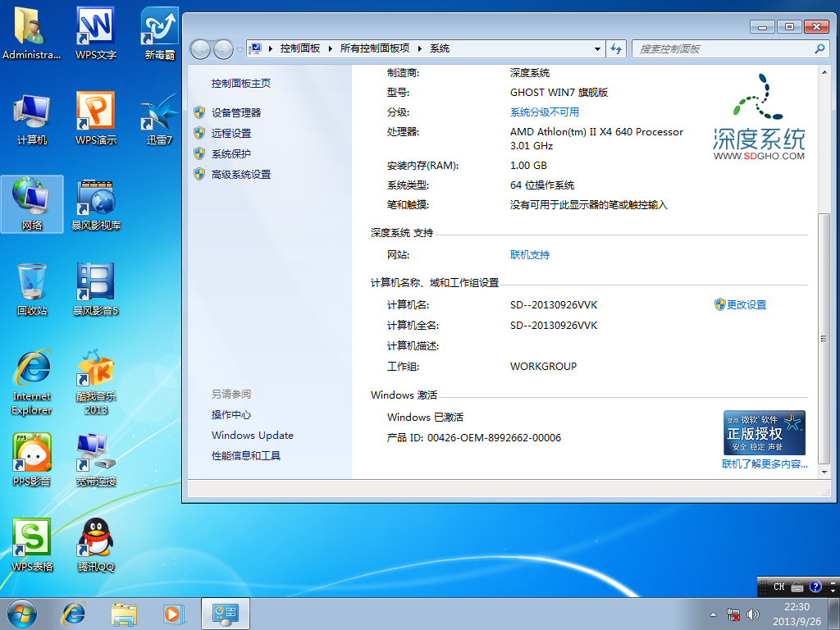Select the Control Panel taskbar button

pos(226,614)
